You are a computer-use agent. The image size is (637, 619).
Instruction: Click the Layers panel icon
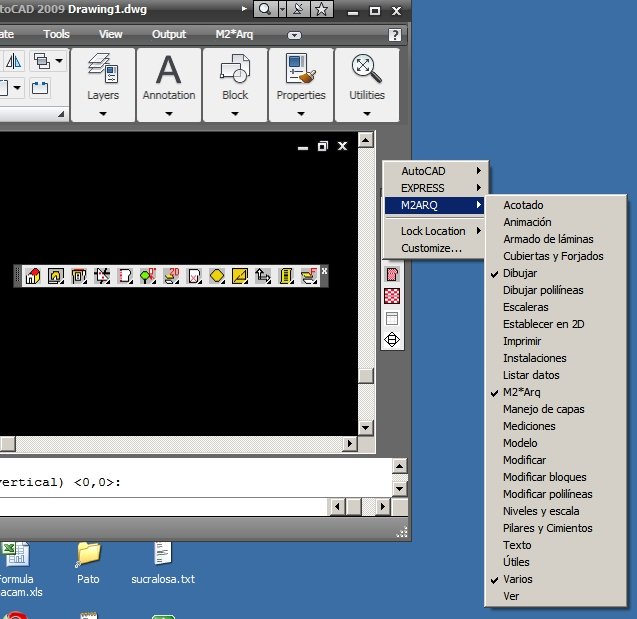(x=103, y=68)
